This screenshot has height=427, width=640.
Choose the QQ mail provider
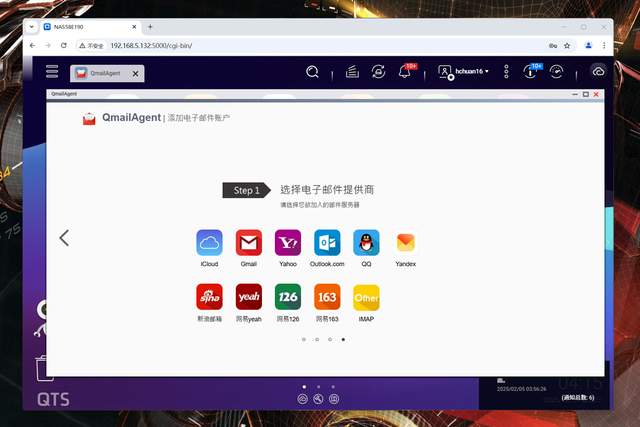[366, 242]
